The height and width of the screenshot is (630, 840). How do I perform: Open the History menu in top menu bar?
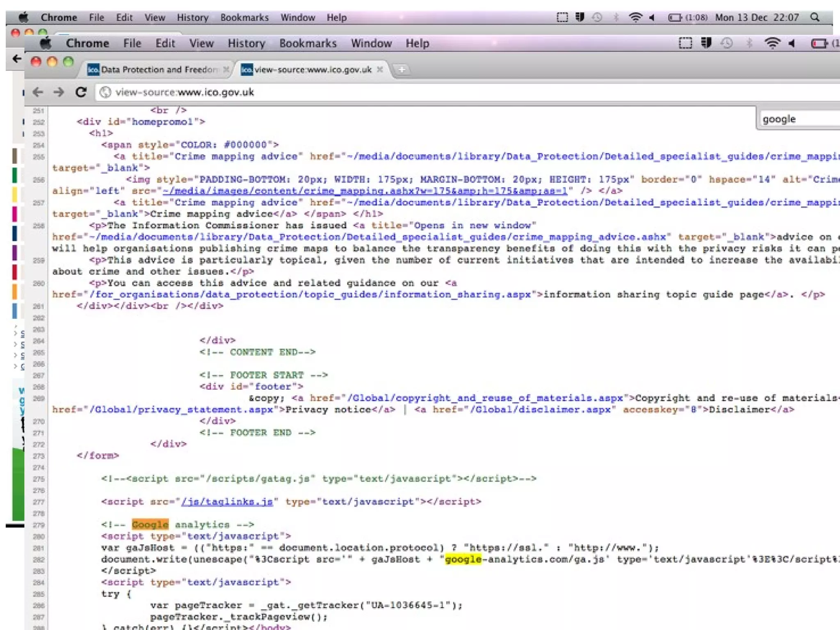pyautogui.click(x=192, y=18)
